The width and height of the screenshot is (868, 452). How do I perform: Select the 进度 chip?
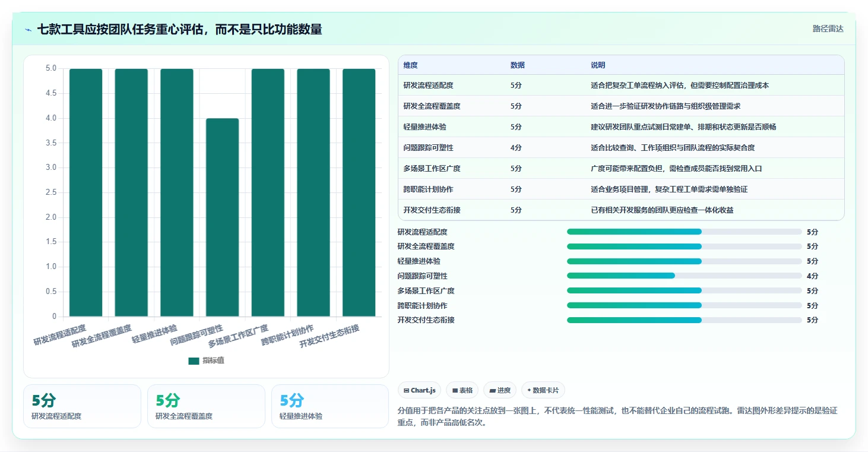[500, 390]
